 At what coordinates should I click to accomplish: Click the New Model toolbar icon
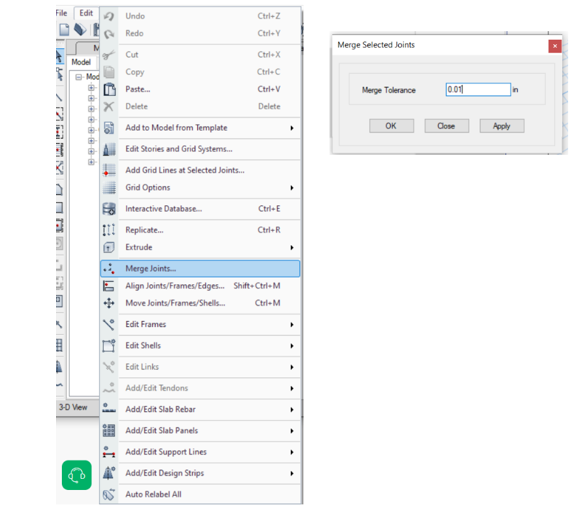(64, 30)
